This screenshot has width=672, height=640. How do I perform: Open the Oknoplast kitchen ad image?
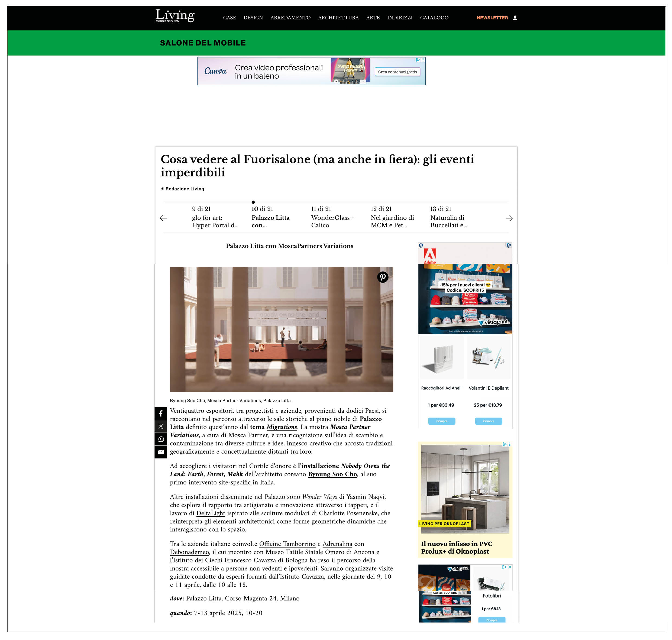(465, 489)
